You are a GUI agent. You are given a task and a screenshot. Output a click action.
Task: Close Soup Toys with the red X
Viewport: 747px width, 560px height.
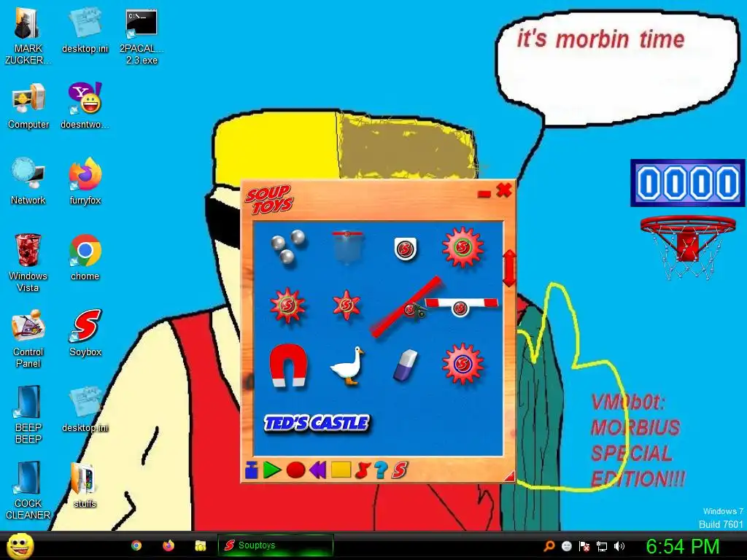503,190
